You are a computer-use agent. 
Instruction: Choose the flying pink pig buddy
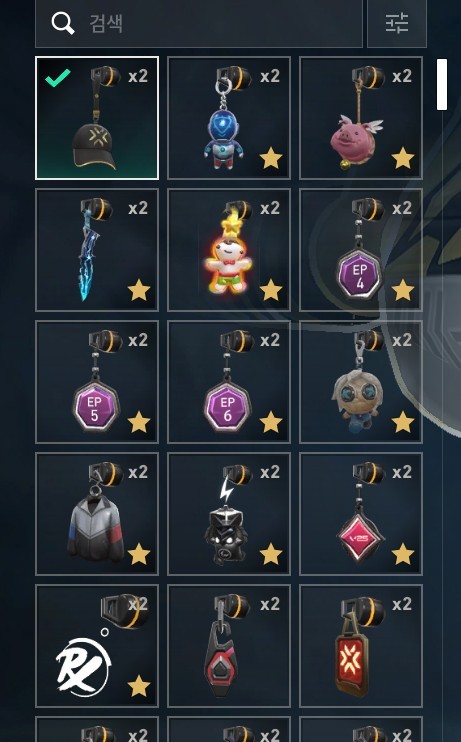[361, 118]
